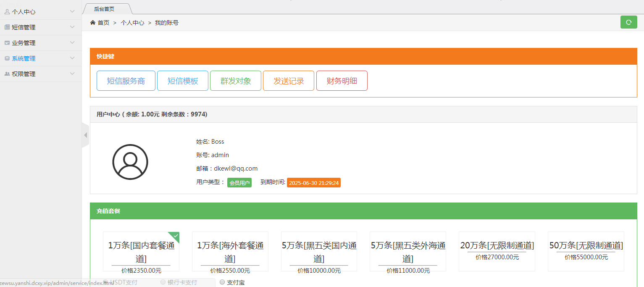Viewport: 644px width, 287px height.
Task: Click the green refresh icon button
Action: [x=628, y=22]
